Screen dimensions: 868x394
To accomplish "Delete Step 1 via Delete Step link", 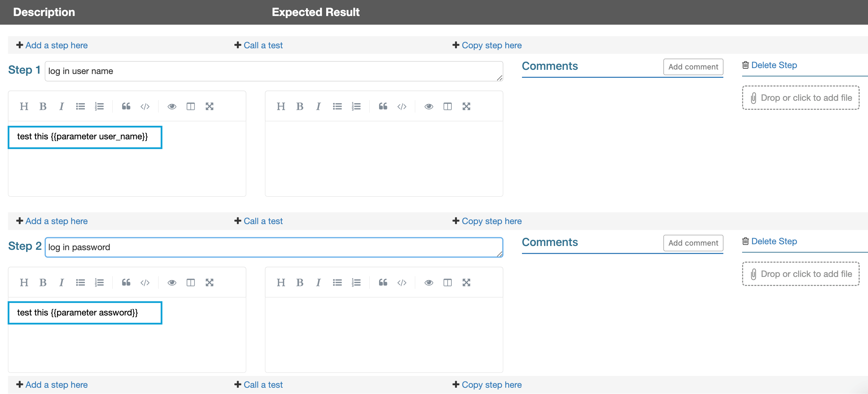I will [774, 65].
